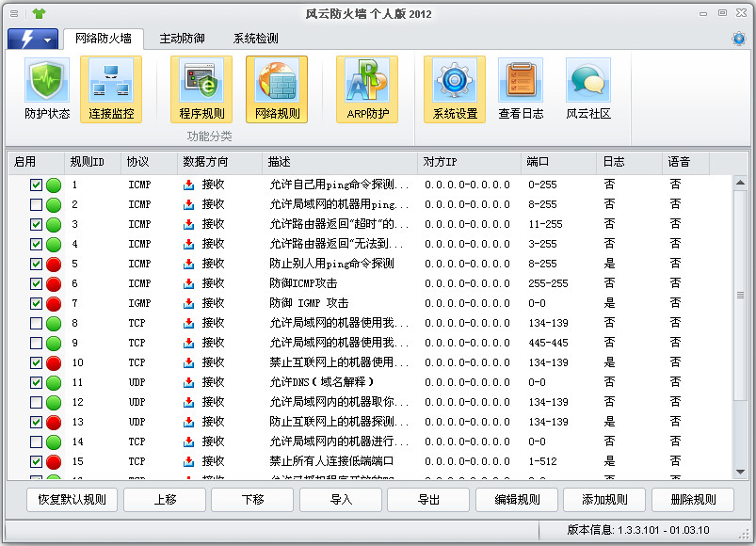Click the blue settings gear in the top-right corner
This screenshot has width=756, height=546.
739,38
